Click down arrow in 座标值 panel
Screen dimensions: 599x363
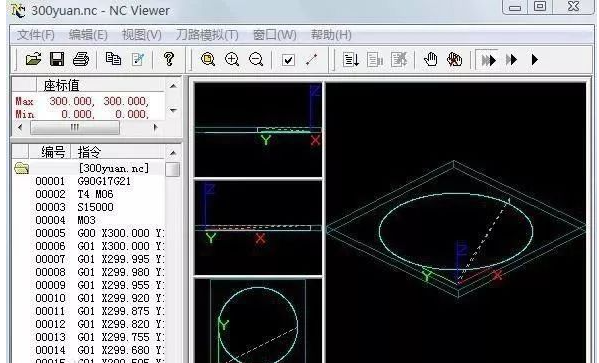pyautogui.click(x=173, y=110)
